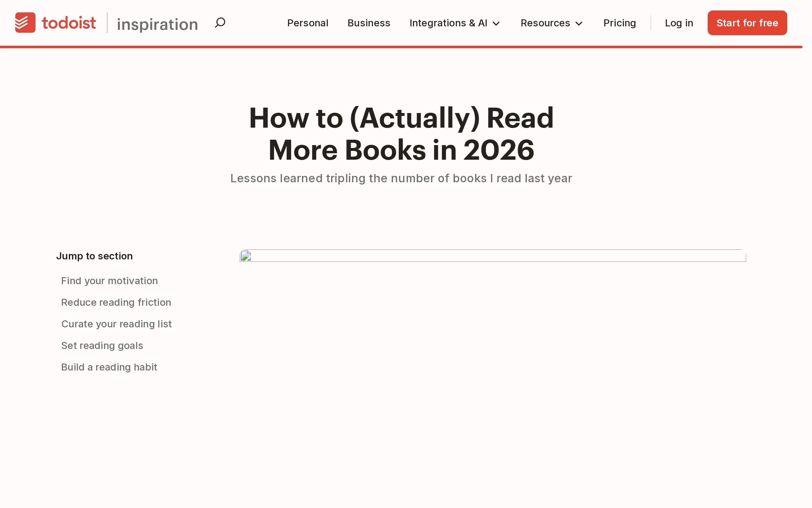Click the Log in link

tap(679, 23)
